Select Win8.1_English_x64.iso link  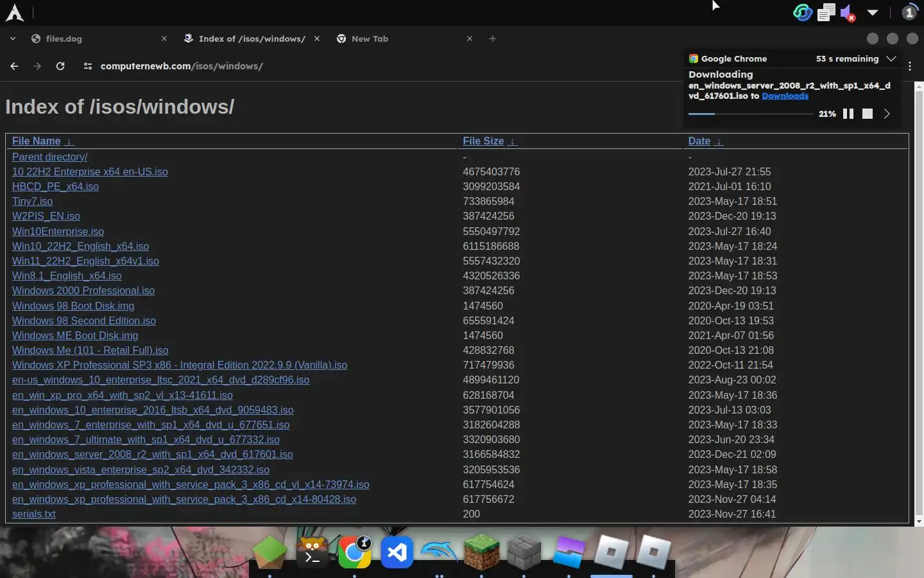click(67, 276)
